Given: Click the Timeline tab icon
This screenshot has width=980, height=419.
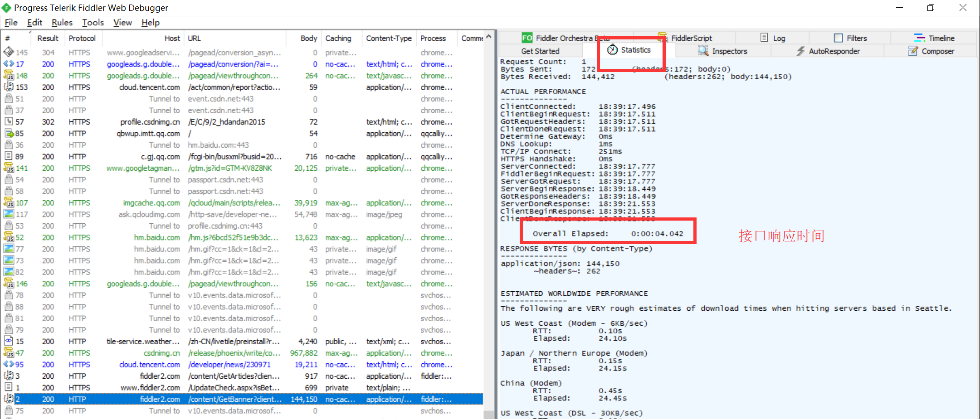Looking at the screenshot, I should coord(919,38).
